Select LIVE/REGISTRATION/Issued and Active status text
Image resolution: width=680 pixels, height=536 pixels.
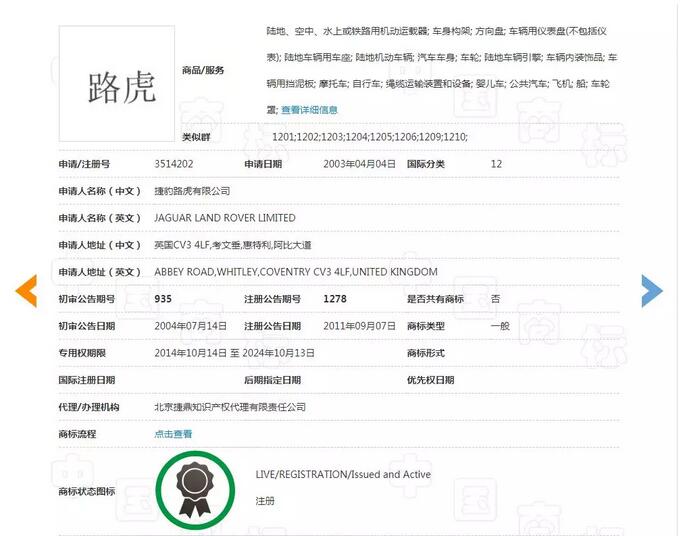point(343,474)
